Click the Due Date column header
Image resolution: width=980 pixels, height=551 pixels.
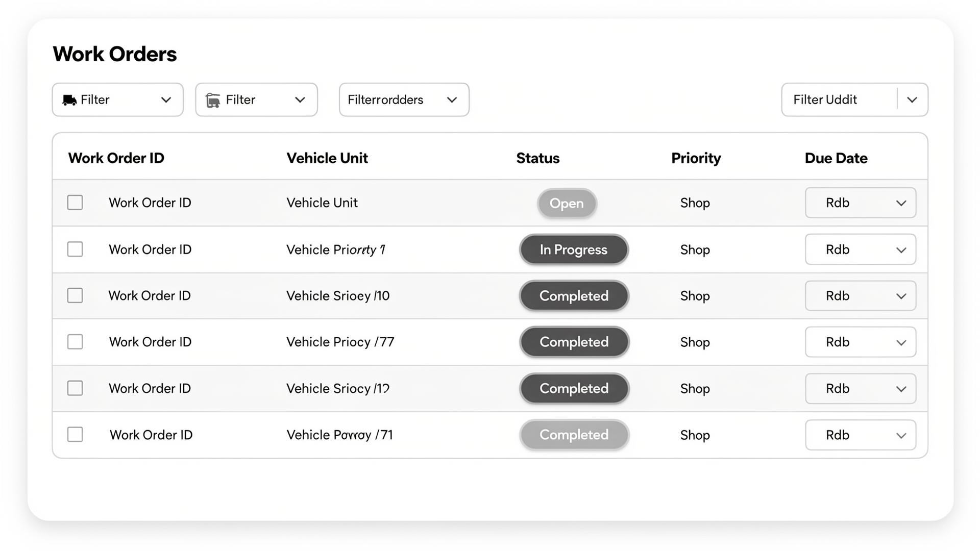tap(836, 158)
